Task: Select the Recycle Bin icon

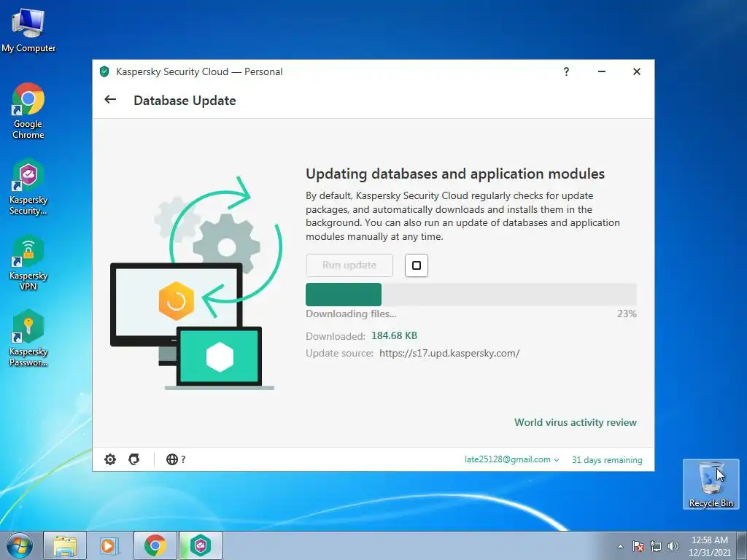Action: point(711,484)
